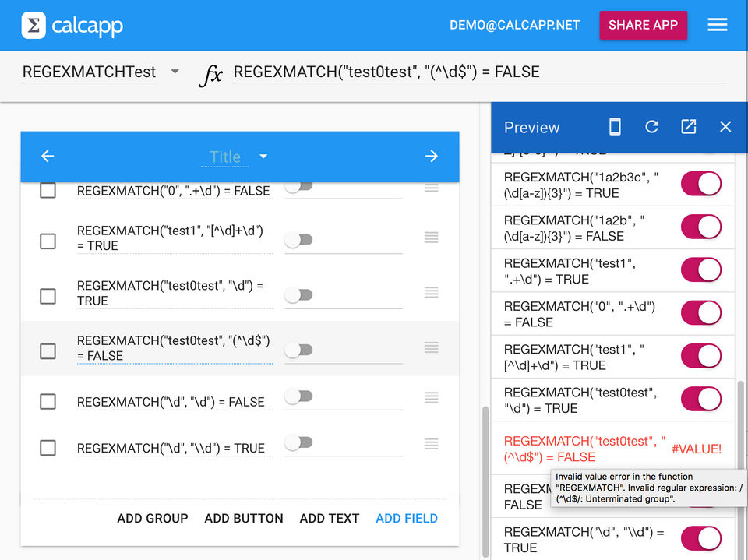Open the hamburger menu
Viewport: 748px width, 560px height.
click(x=717, y=25)
